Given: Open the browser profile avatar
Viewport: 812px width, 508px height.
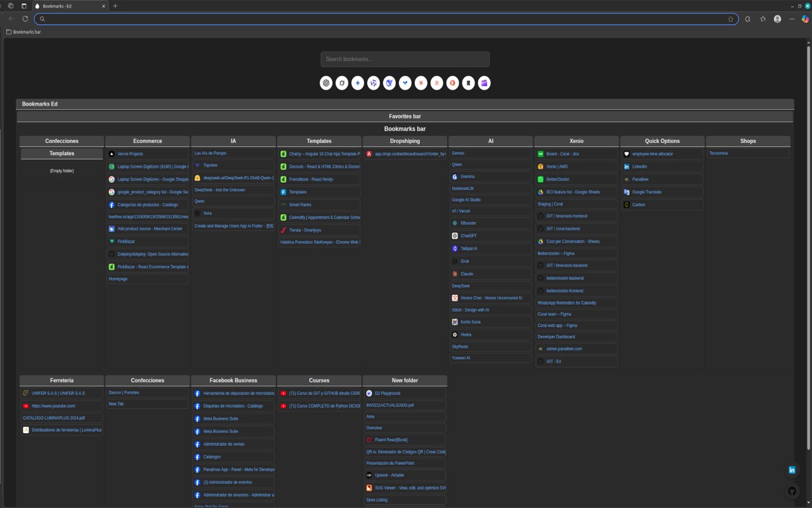Looking at the screenshot, I should click(x=778, y=19).
